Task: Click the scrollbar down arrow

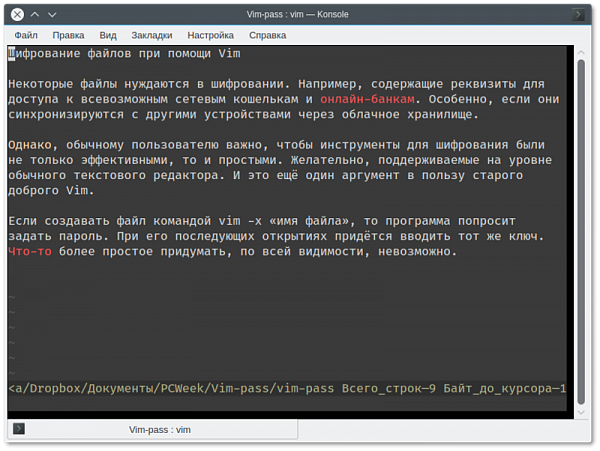Action: [x=581, y=412]
